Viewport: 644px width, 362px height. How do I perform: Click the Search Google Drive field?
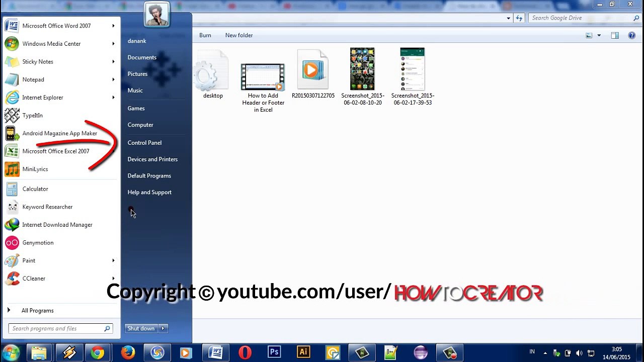[584, 18]
